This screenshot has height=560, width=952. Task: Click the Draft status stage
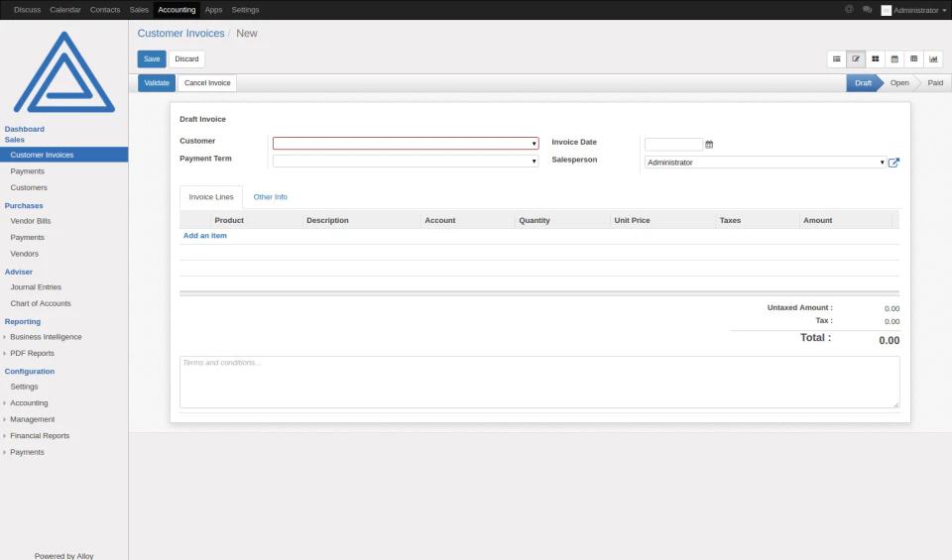863,83
